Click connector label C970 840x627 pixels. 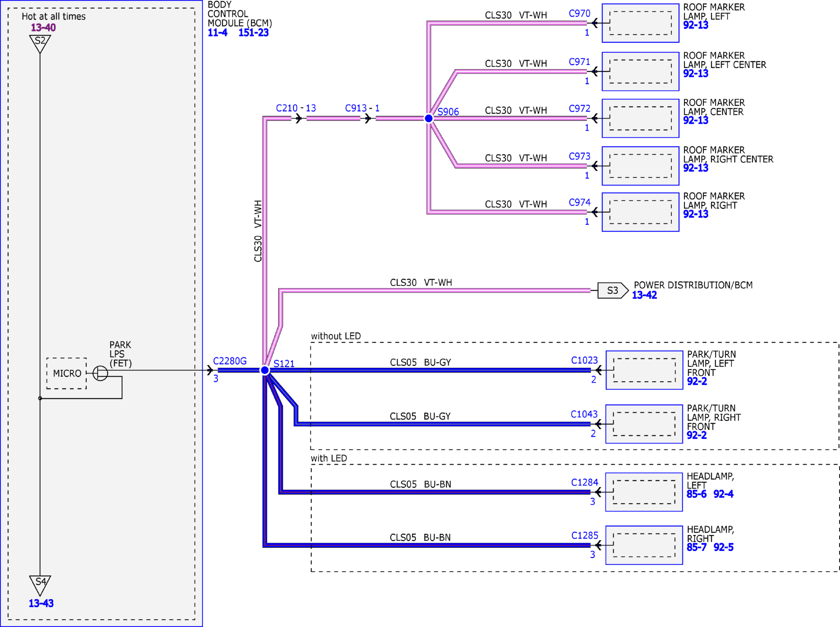pos(579,13)
